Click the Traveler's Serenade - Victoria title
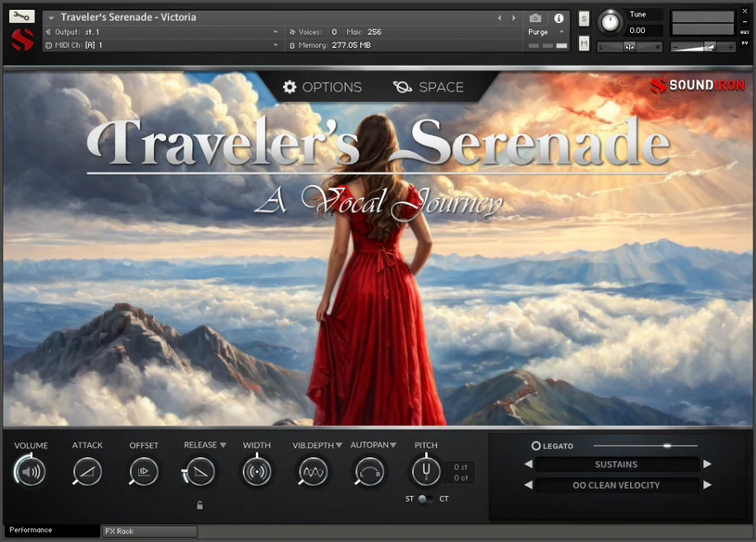 click(128, 17)
